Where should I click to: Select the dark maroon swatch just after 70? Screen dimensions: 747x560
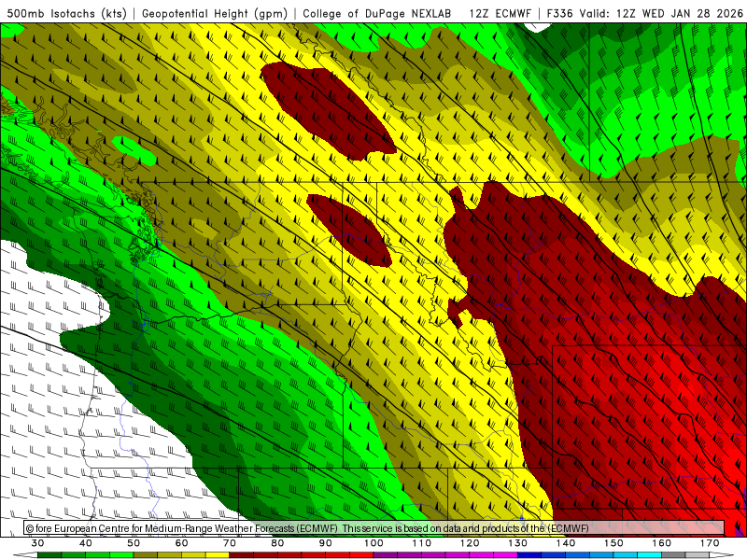point(242,555)
